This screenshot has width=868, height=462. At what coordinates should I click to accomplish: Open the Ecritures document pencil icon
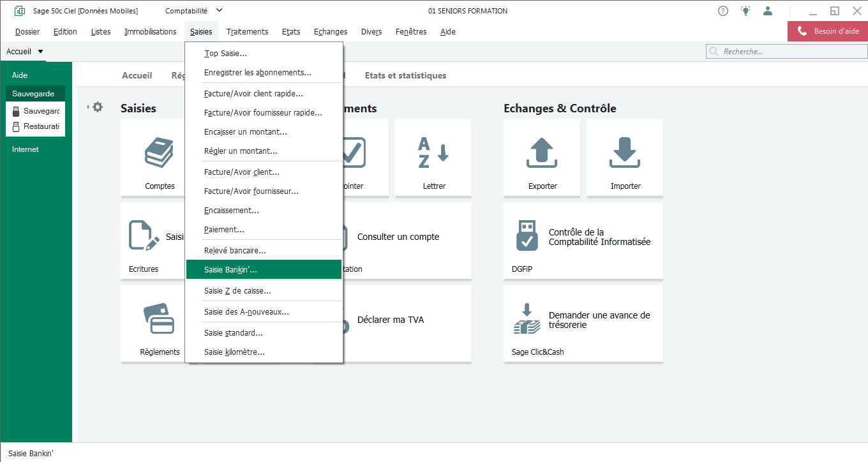144,235
